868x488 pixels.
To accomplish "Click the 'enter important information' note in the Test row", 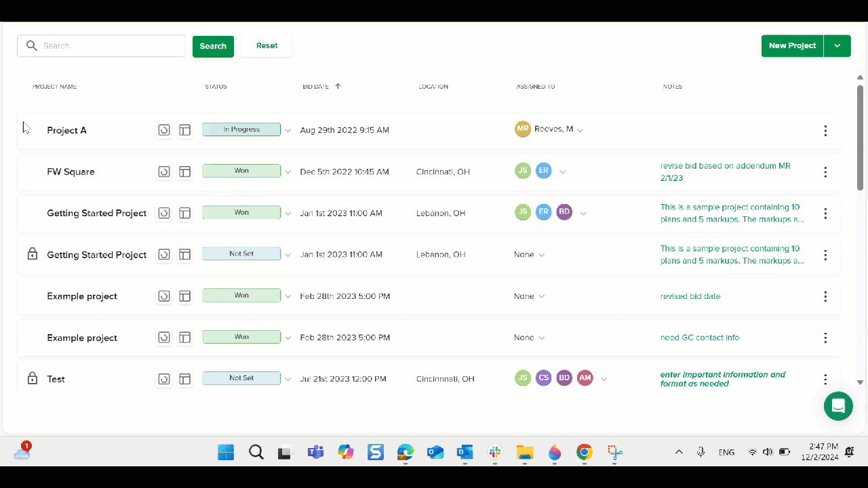I will click(x=723, y=379).
